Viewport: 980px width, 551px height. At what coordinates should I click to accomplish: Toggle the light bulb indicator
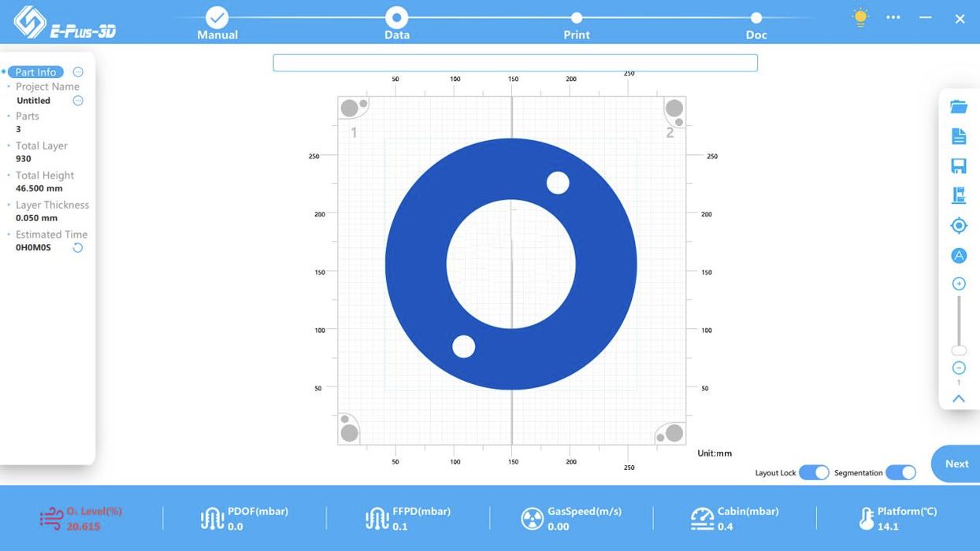pyautogui.click(x=860, y=17)
